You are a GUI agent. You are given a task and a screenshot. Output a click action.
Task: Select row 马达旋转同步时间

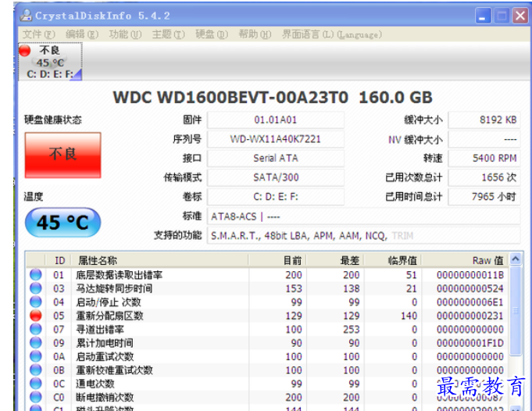[x=267, y=288]
